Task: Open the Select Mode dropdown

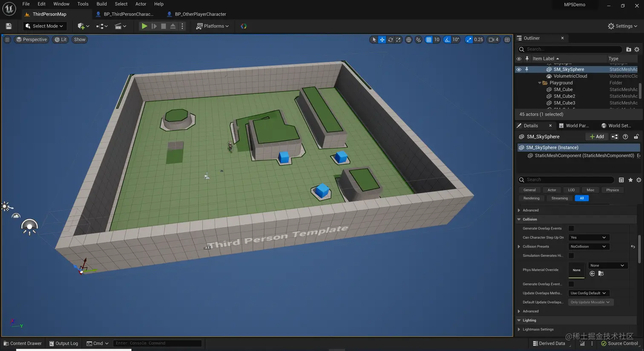Action: [x=44, y=26]
